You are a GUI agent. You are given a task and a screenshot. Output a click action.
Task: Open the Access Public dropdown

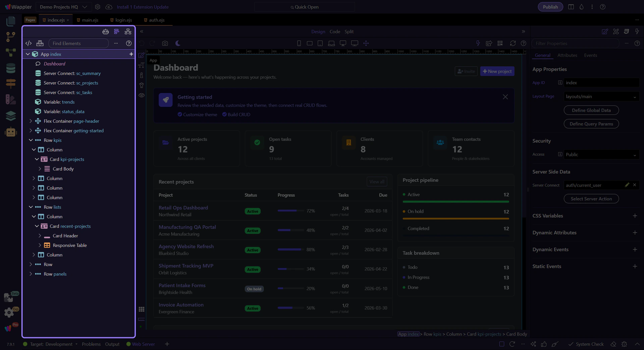point(601,155)
